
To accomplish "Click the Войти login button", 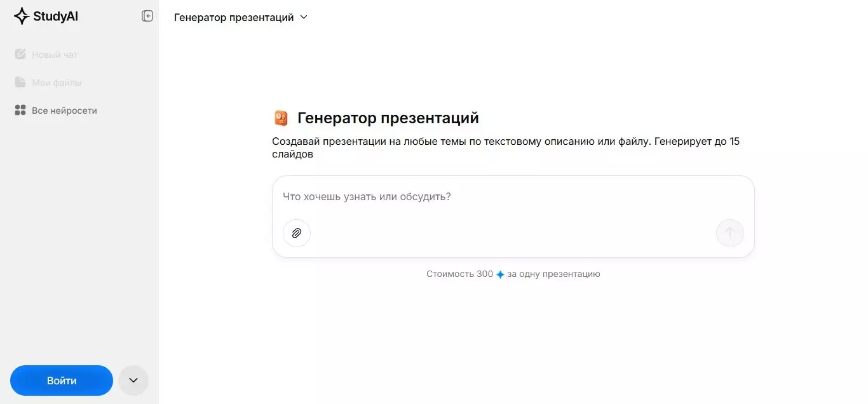I will [62, 380].
